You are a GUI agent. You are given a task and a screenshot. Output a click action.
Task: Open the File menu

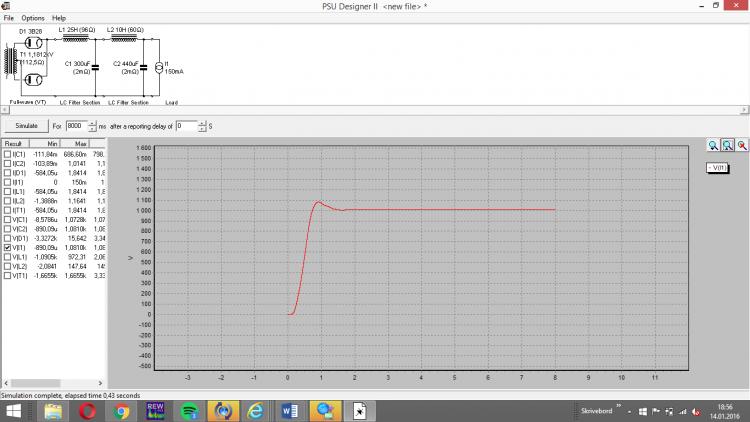pos(9,18)
